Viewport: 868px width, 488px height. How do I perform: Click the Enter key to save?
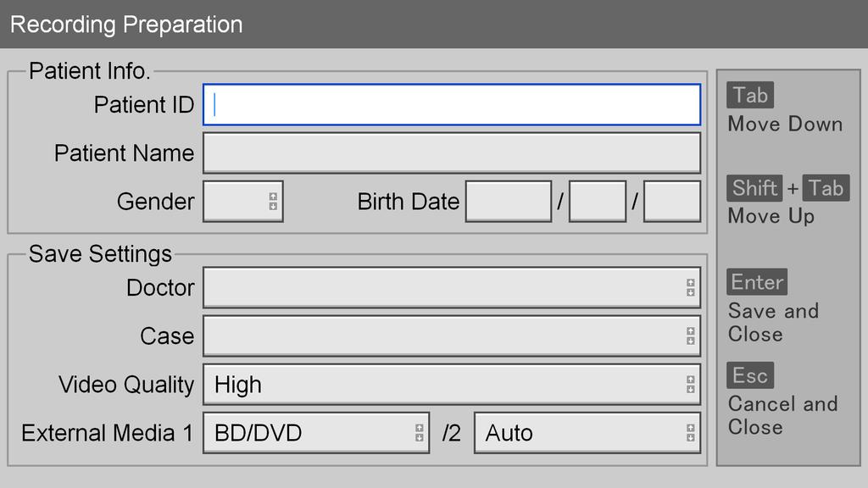(x=757, y=282)
